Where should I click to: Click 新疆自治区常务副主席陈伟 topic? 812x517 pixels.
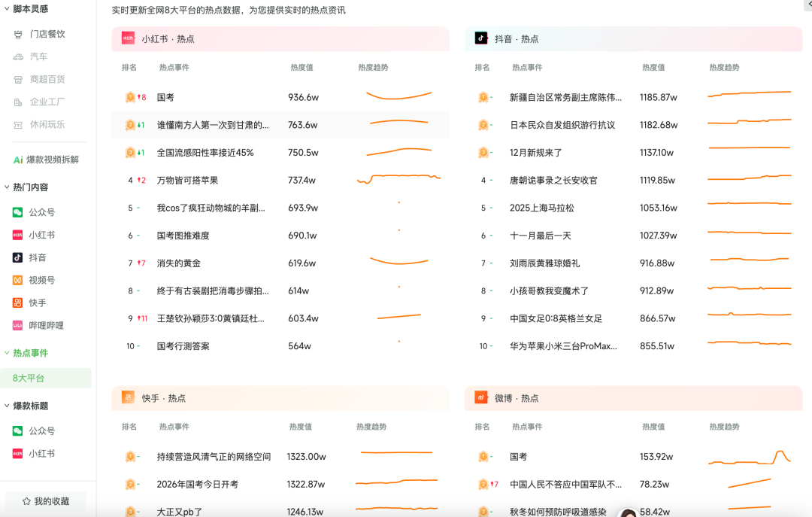point(565,98)
